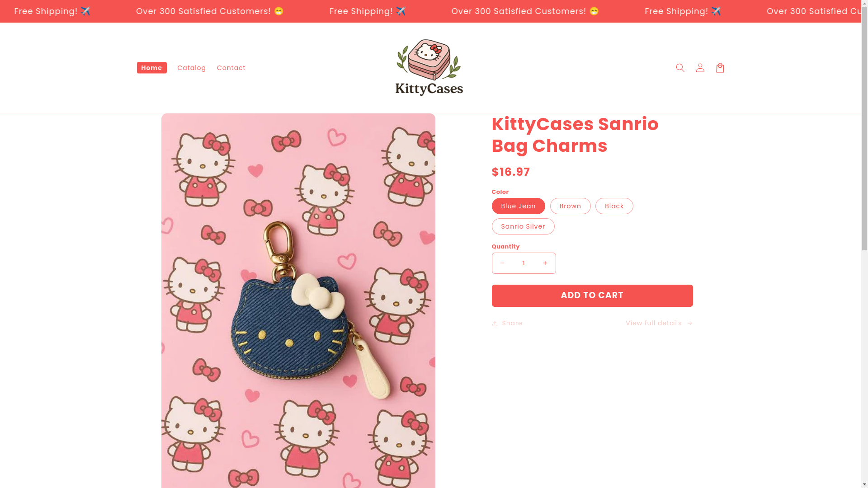
Task: Go to the Home menu item
Action: point(151,68)
